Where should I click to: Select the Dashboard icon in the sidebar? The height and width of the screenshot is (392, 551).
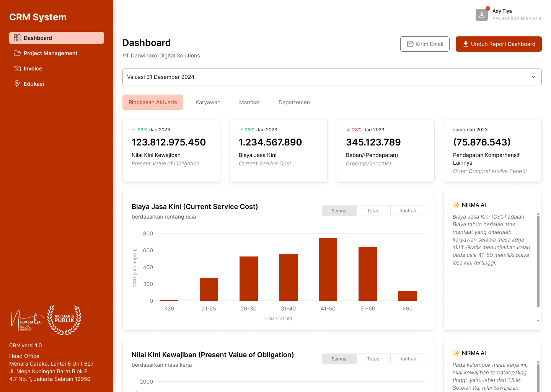pos(17,38)
